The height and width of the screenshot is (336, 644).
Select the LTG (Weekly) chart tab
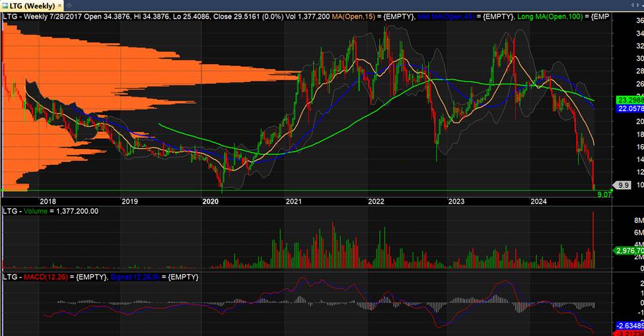click(x=33, y=6)
